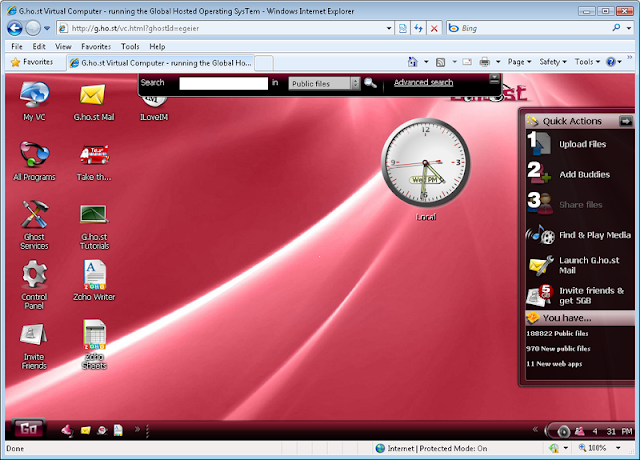Click the ILoveIM taskbar shortcut icon
640x460 pixels.
102,430
